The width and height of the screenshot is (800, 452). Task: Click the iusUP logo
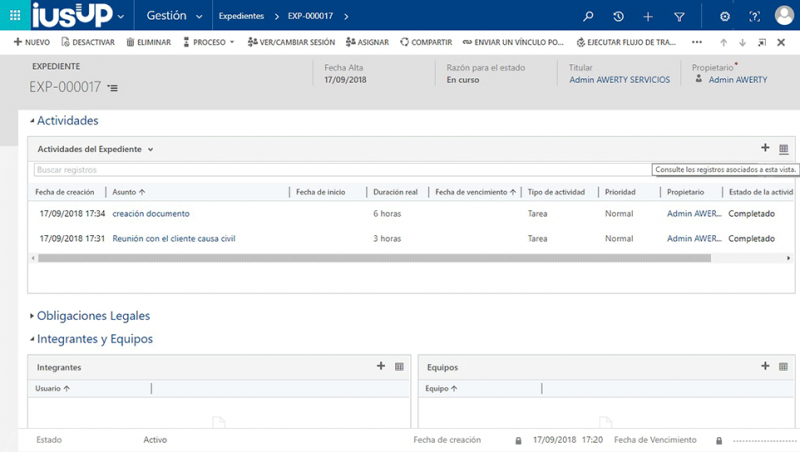(x=72, y=15)
